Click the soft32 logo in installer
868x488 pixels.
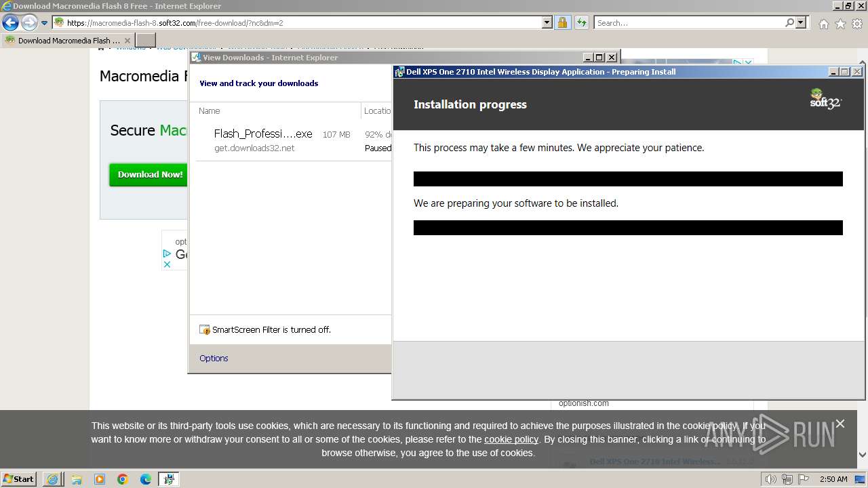825,99
